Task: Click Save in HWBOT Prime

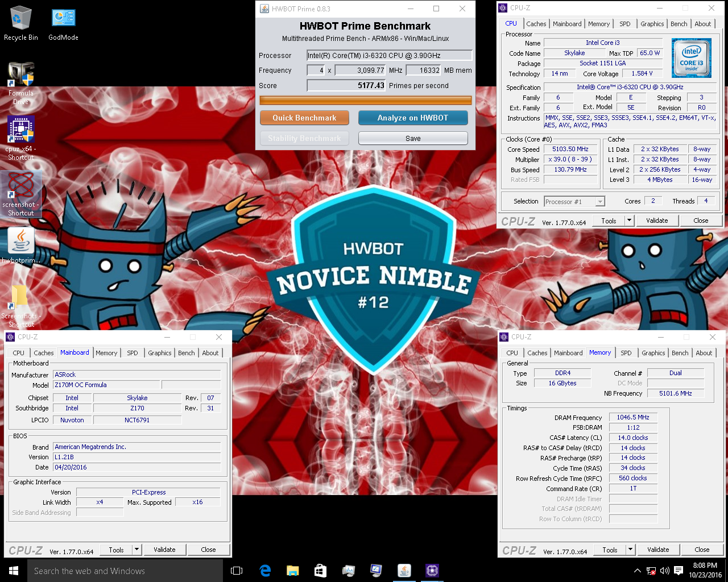Action: coord(413,138)
